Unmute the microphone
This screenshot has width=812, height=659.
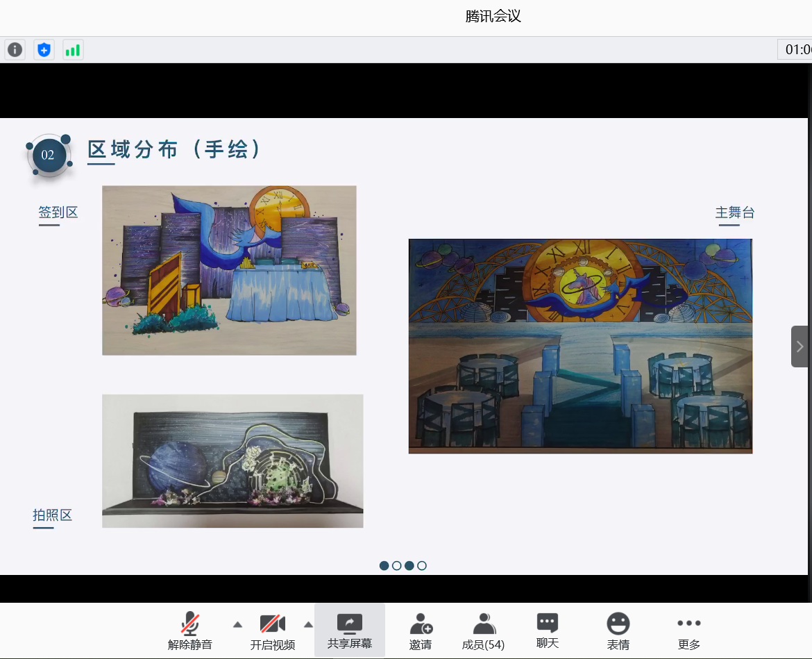point(189,631)
